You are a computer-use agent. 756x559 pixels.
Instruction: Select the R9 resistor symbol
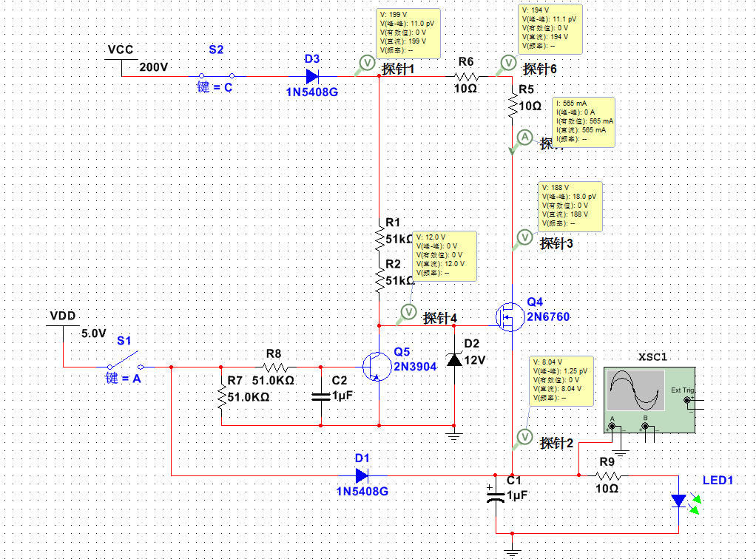609,476
